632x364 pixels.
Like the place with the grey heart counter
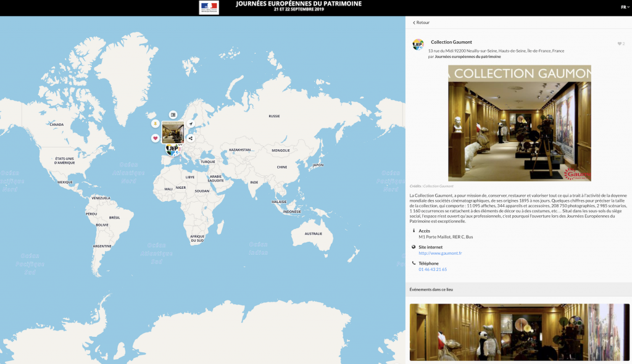pyautogui.click(x=621, y=44)
